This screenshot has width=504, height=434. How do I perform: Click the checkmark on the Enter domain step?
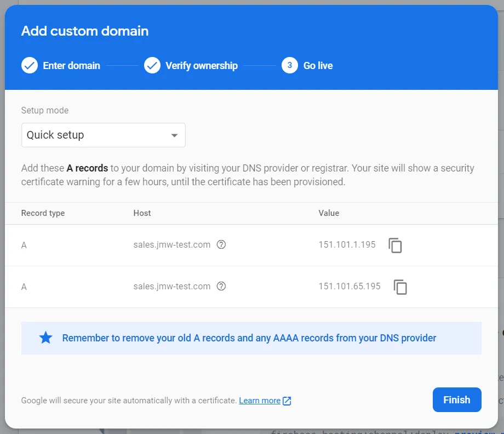30,65
